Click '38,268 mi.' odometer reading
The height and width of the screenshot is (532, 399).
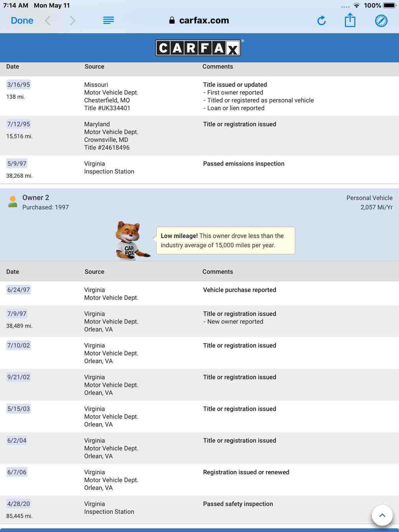click(x=19, y=176)
